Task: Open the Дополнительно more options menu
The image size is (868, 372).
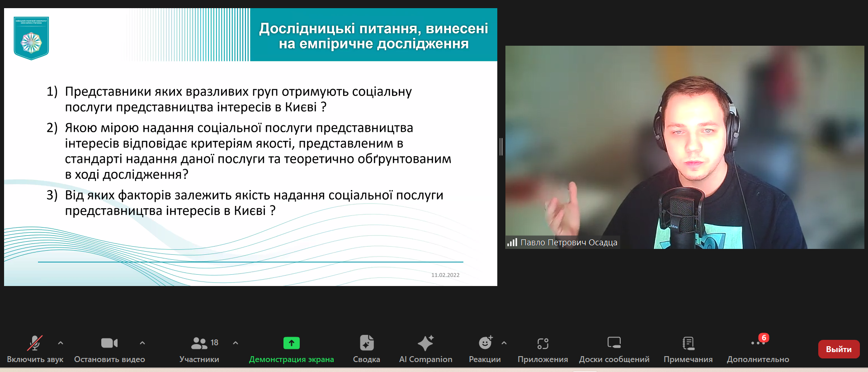Action: coord(758,344)
